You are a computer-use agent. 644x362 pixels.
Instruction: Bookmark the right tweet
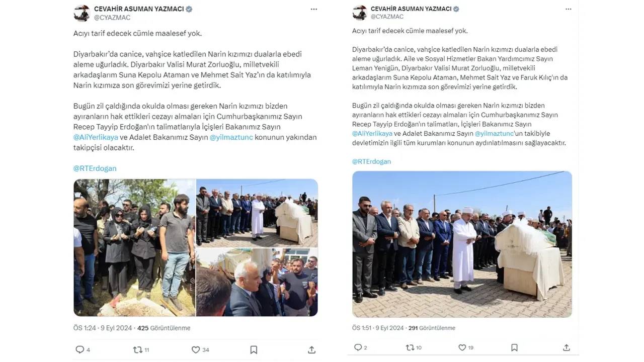514,347
